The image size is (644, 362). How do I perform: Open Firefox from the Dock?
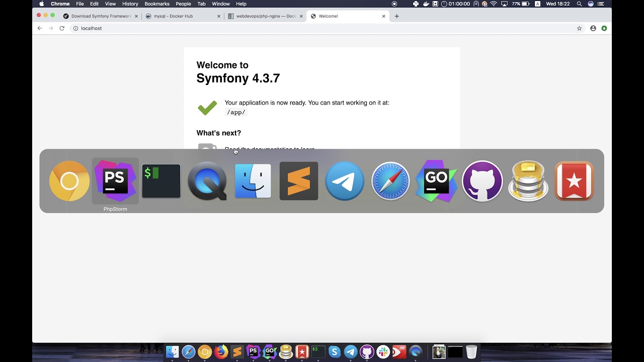click(x=221, y=352)
